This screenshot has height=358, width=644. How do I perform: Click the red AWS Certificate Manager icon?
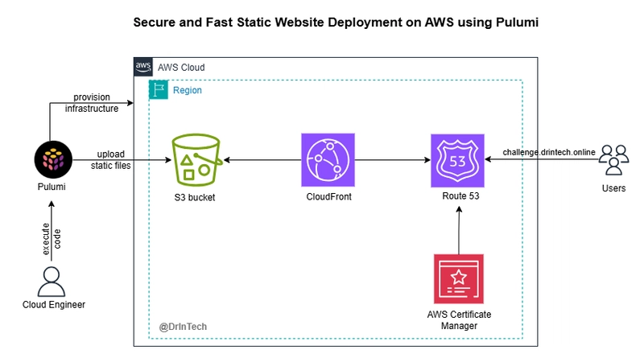(x=459, y=279)
